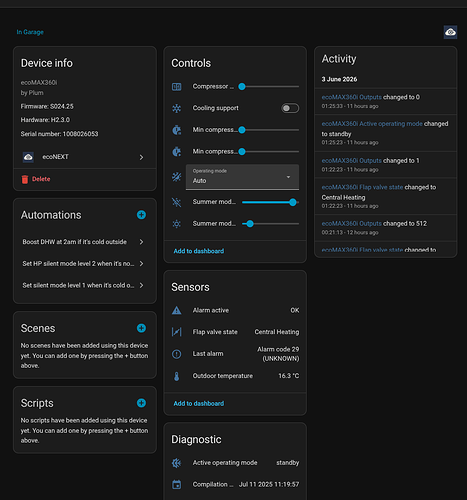
Task: Add a new scene with the plus icon
Action: point(141,328)
